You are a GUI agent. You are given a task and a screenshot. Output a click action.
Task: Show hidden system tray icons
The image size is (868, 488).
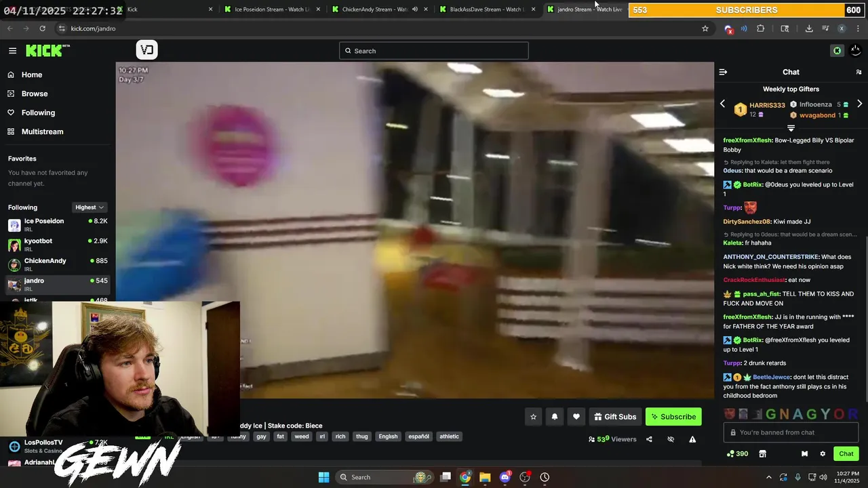[x=768, y=477]
